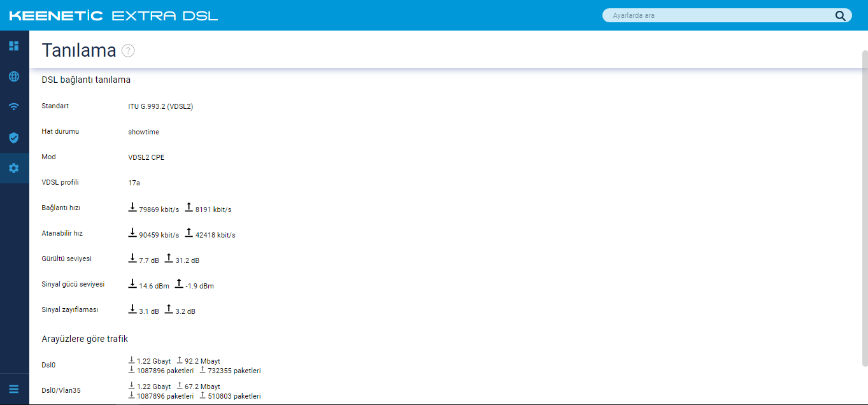Select Dsl0 upload '92.2 Mbayt'

[x=203, y=361]
